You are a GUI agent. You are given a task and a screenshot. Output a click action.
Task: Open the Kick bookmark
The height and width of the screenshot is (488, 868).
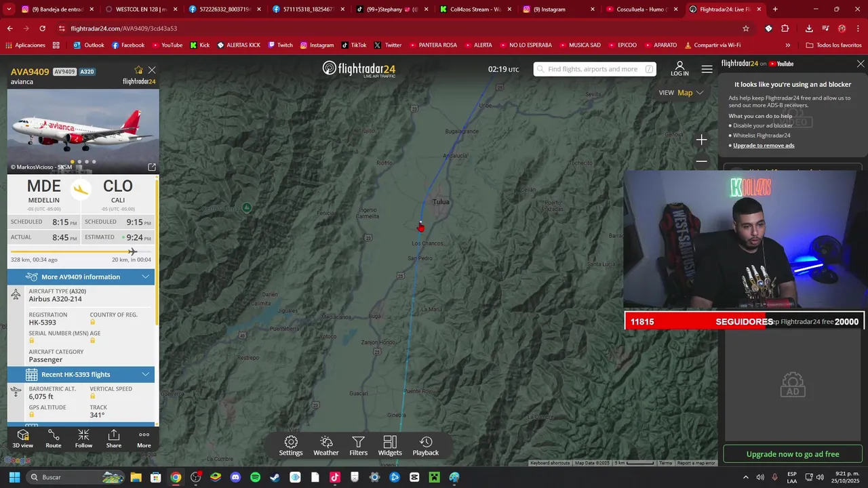199,45
